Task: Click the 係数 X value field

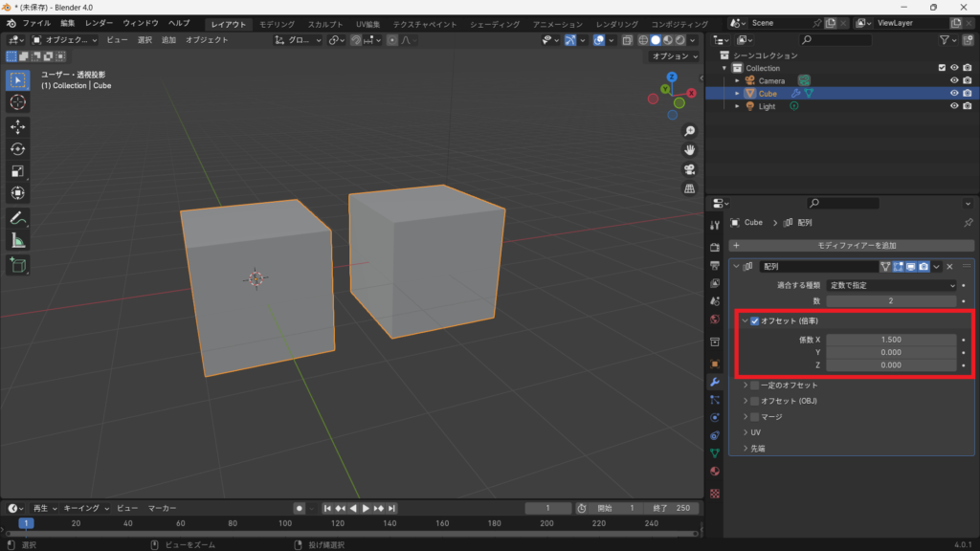Action: pyautogui.click(x=892, y=340)
